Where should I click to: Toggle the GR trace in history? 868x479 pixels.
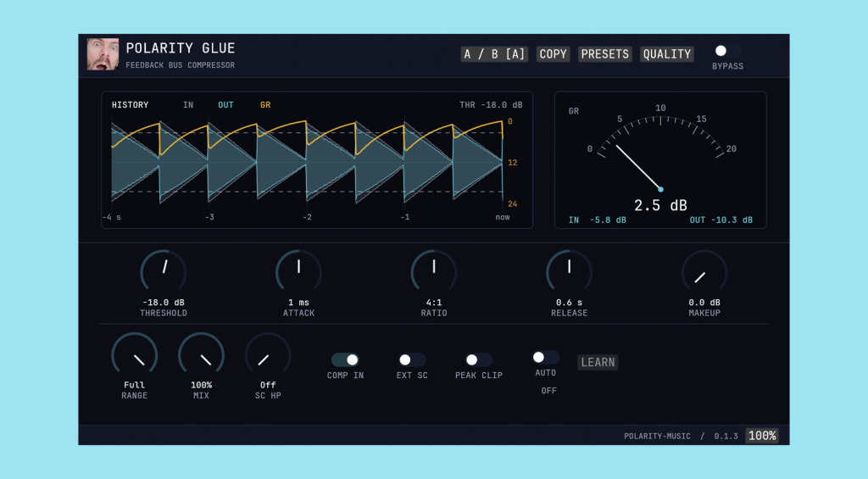[x=265, y=104]
